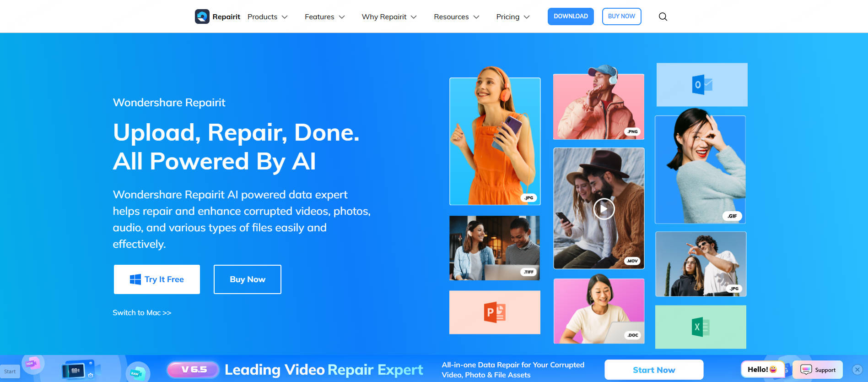Open the Why Repairit menu
868x382 pixels.
(x=389, y=17)
